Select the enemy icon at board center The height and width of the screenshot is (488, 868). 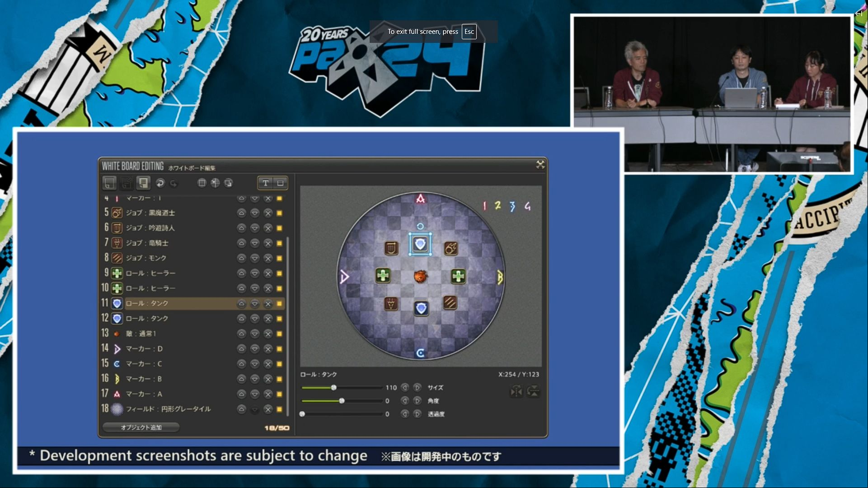pyautogui.click(x=421, y=276)
